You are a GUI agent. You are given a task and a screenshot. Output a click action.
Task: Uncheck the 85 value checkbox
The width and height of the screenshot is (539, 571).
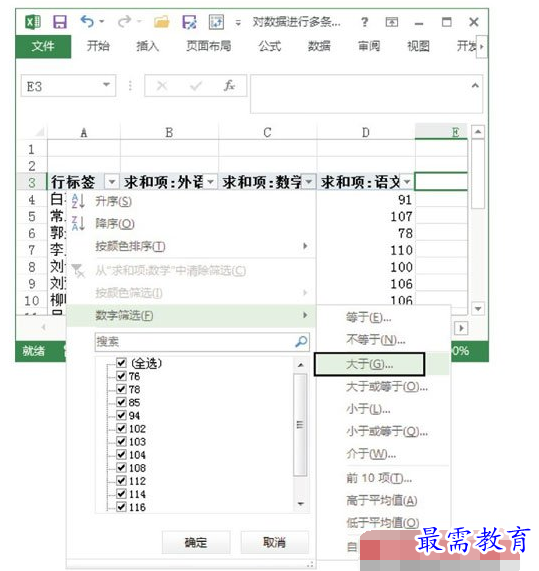point(121,402)
